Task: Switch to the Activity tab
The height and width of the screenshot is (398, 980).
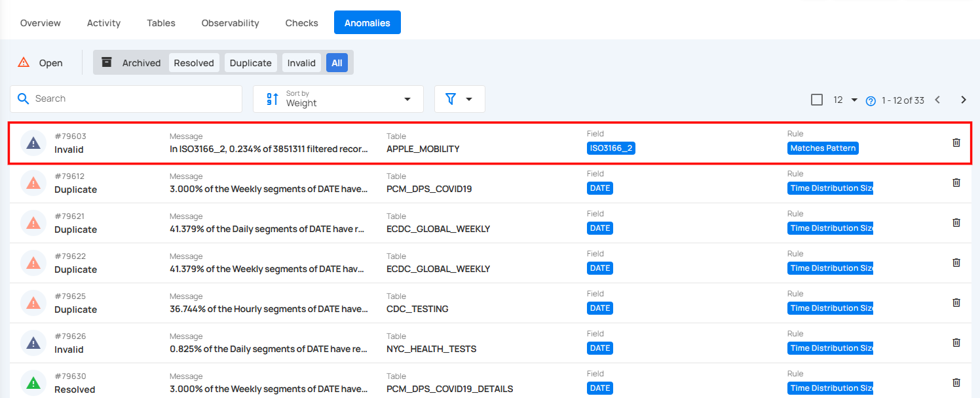Action: pyautogui.click(x=104, y=23)
